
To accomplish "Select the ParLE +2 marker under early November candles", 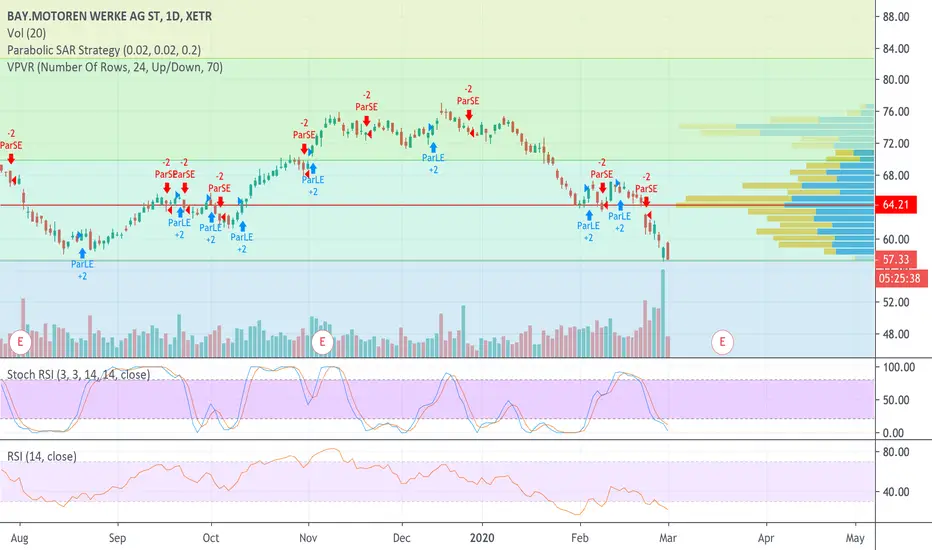I will (313, 180).
